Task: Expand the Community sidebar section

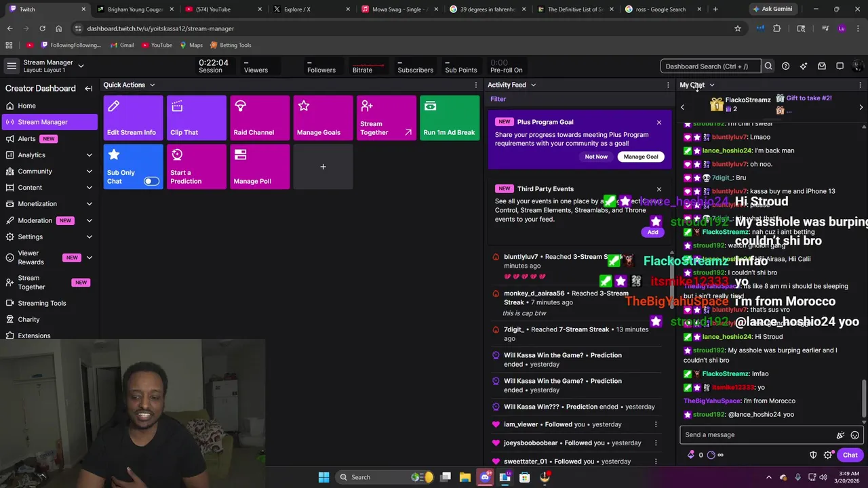Action: [89, 171]
